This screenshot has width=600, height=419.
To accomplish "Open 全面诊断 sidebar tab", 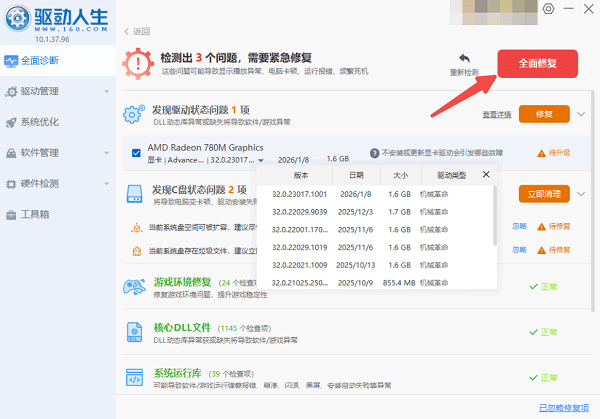I will pos(57,60).
